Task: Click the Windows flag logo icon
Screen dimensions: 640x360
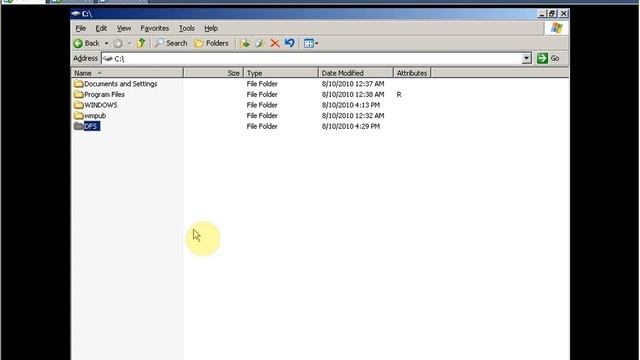Action: pos(556,28)
